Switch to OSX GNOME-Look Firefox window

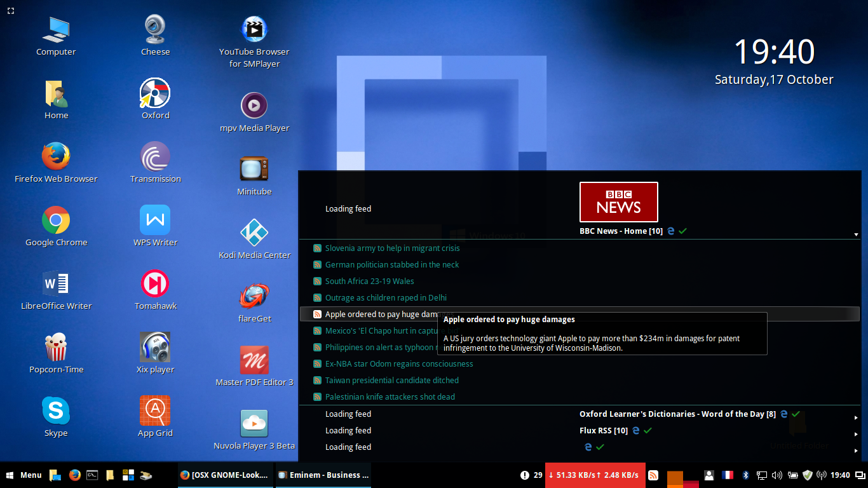(224, 475)
